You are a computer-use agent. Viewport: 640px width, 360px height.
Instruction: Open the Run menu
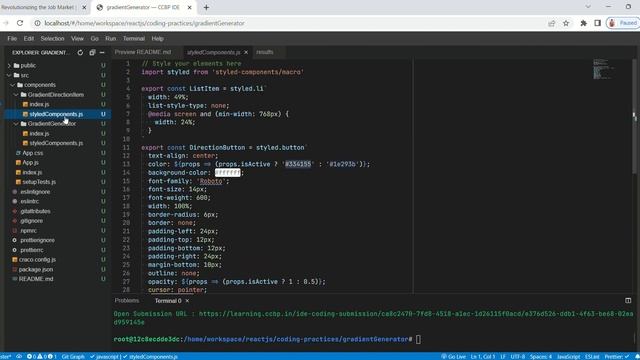[111, 39]
